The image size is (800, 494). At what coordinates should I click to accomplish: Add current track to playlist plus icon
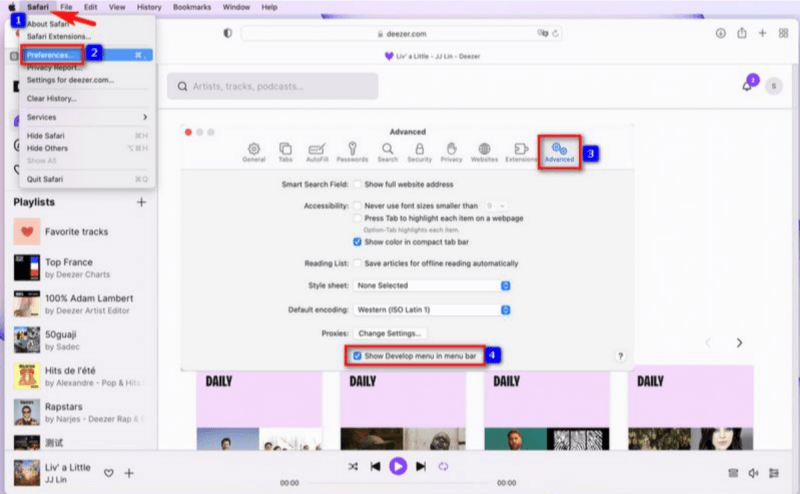[x=129, y=473]
